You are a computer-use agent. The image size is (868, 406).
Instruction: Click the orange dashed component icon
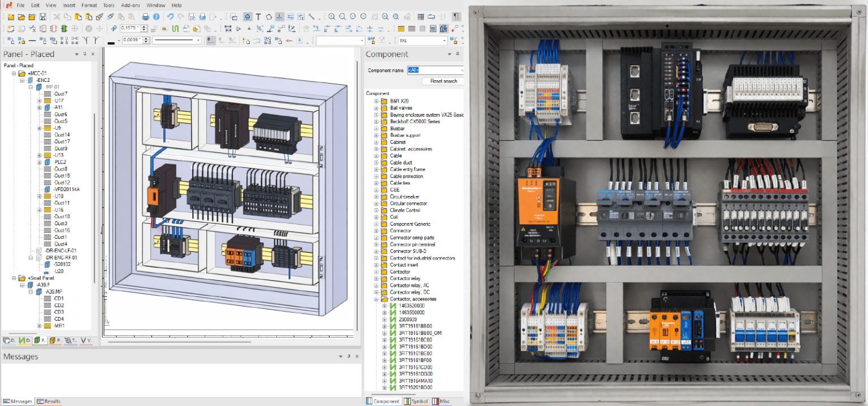click(x=54, y=29)
